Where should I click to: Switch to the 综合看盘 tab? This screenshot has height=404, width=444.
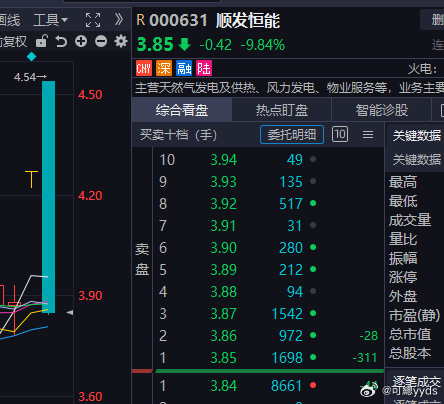182,110
